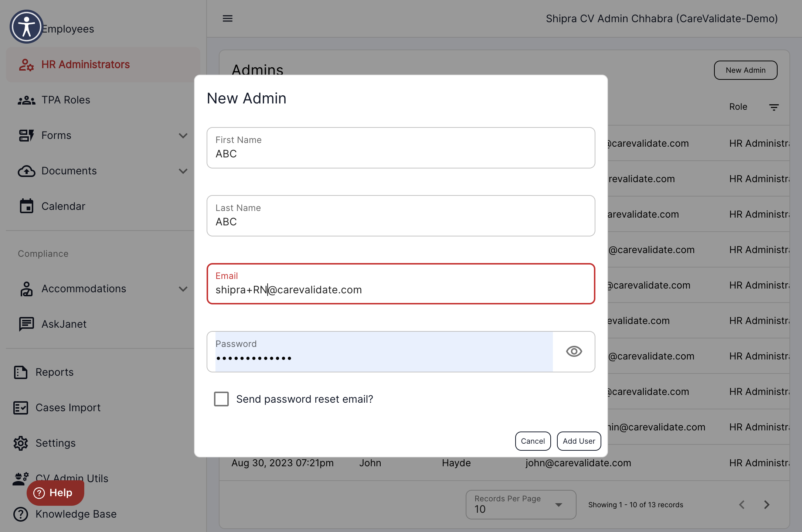Open HR Administrators menu item
Viewport: 802px width, 532px height.
(x=103, y=65)
